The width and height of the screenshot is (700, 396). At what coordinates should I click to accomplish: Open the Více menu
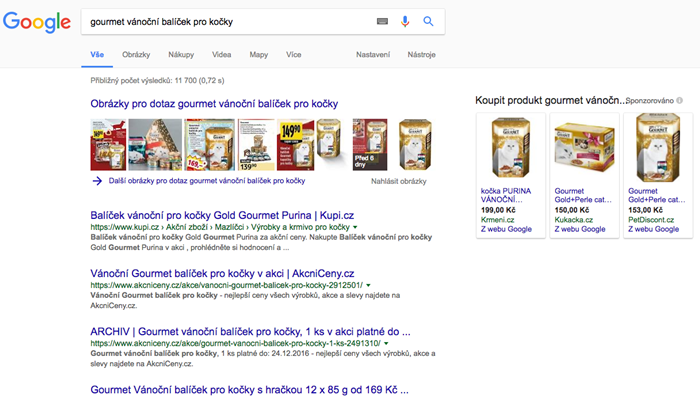(294, 54)
